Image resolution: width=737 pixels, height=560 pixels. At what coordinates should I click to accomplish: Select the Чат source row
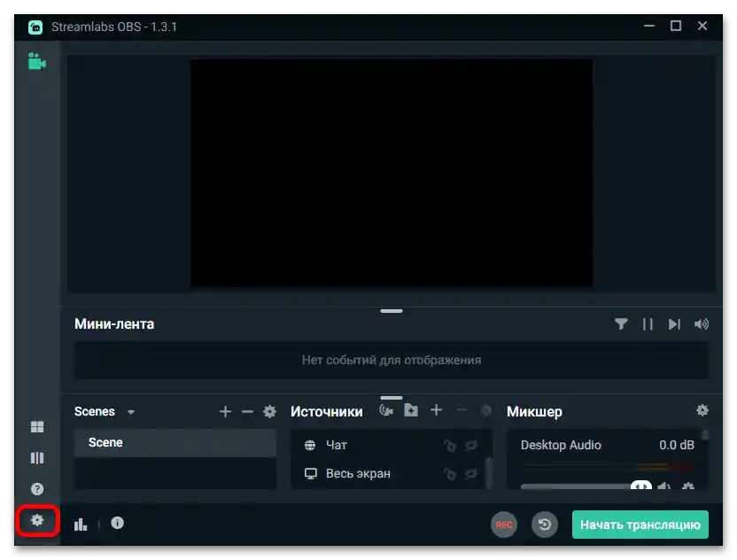pos(390,445)
